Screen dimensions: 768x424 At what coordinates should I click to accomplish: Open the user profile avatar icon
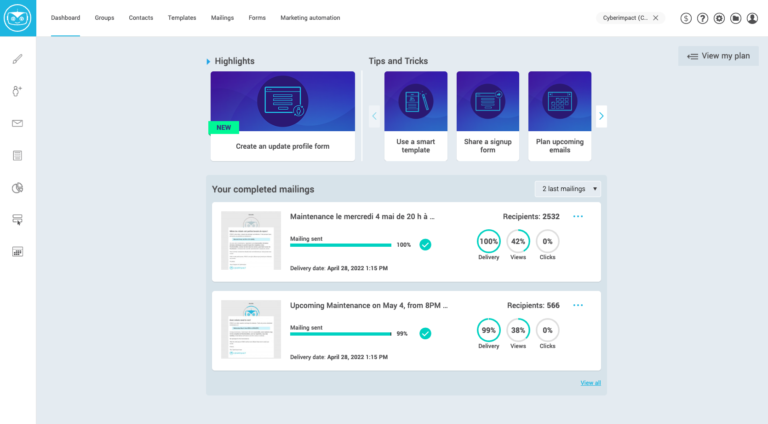(752, 18)
